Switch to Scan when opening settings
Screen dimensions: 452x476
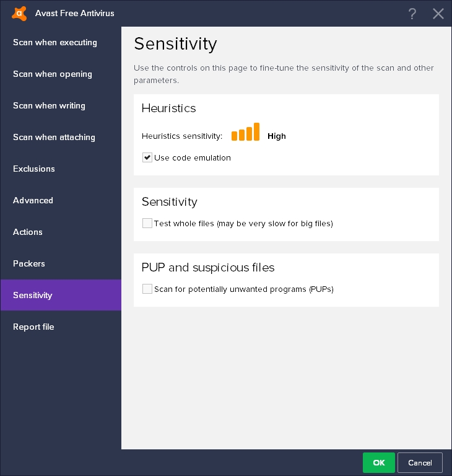pyautogui.click(x=53, y=74)
